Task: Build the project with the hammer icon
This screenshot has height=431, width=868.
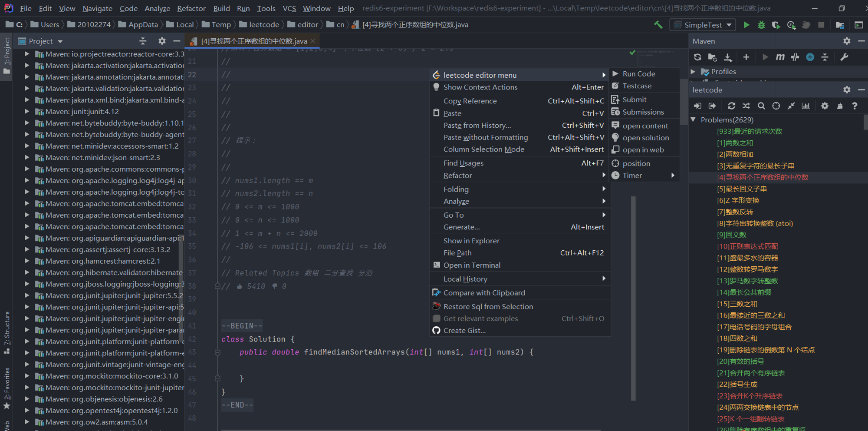Action: coord(658,25)
